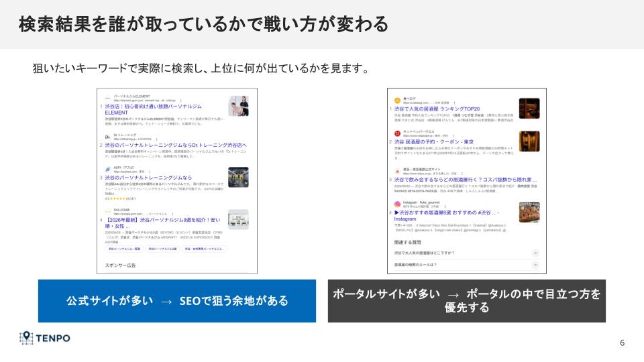Click the Hot Pepper izakaya thumbnail
The height and width of the screenshot is (362, 644).
point(529,141)
